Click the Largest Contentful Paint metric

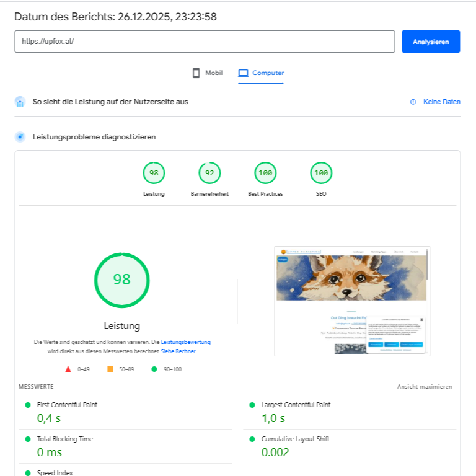pyautogui.click(x=296, y=405)
